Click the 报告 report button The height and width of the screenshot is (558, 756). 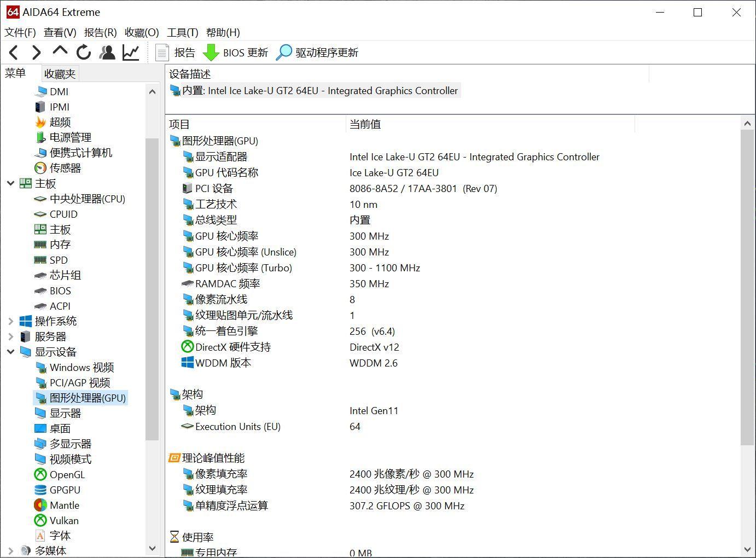[176, 53]
